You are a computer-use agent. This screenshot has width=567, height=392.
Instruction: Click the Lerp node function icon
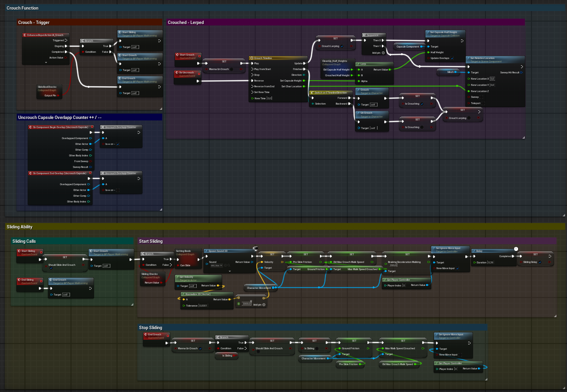[358, 64]
